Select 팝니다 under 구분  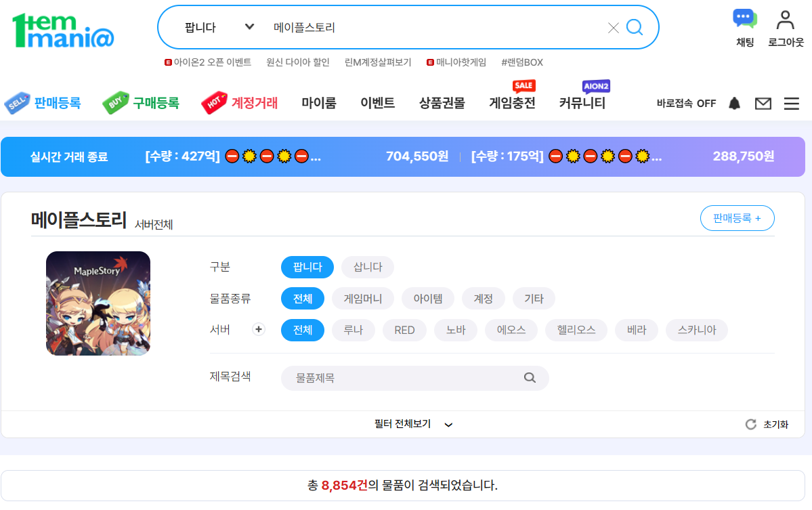pyautogui.click(x=307, y=267)
